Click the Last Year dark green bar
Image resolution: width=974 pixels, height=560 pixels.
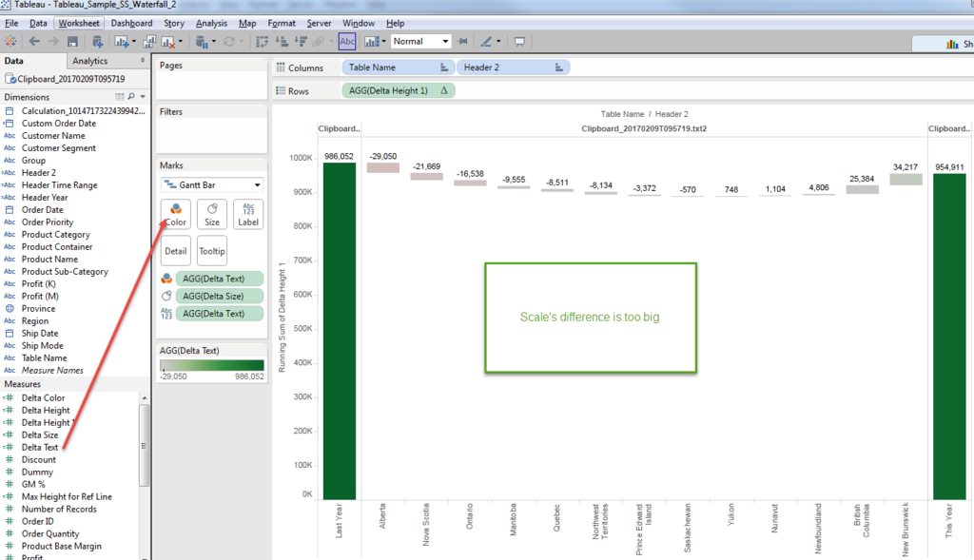pos(340,331)
